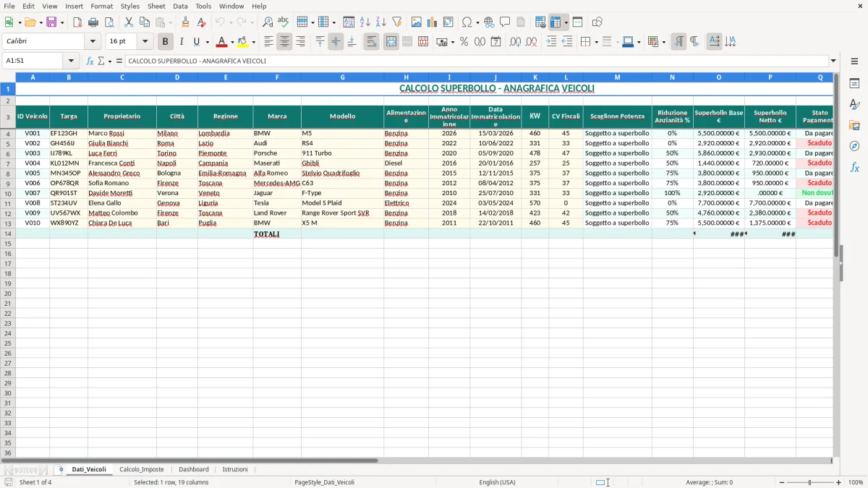The image size is (868, 488).
Task: Apply the yellow background color
Action: (x=244, y=42)
